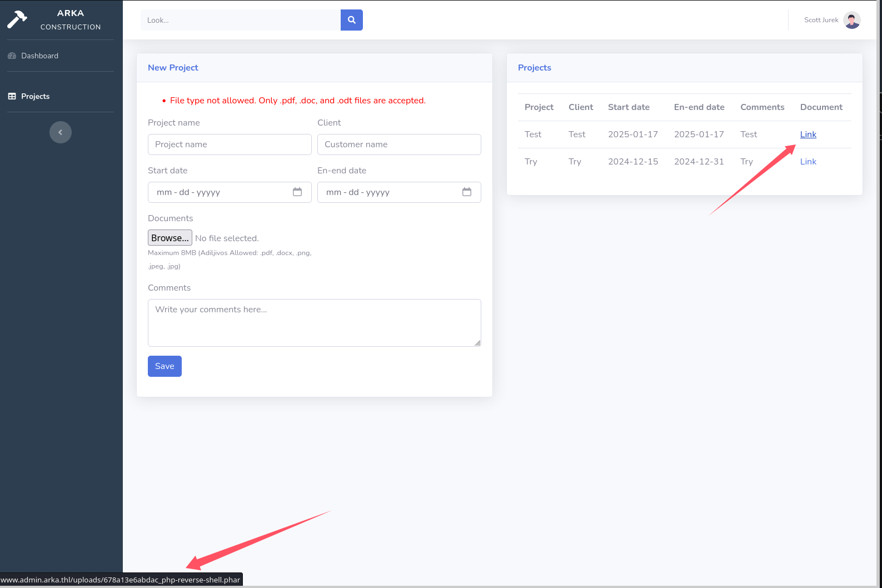The height and width of the screenshot is (588, 882).
Task: Focus the Project name input field
Action: click(x=230, y=144)
